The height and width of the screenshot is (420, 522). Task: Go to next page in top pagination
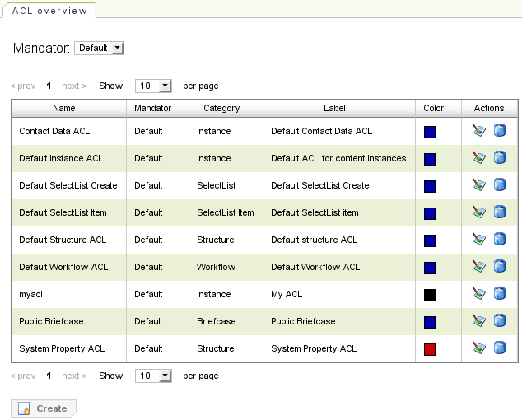point(74,86)
